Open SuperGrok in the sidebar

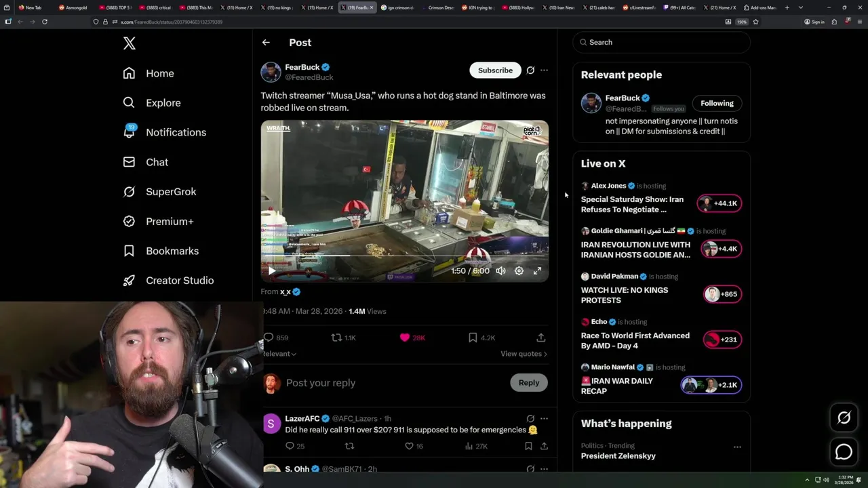(x=160, y=192)
